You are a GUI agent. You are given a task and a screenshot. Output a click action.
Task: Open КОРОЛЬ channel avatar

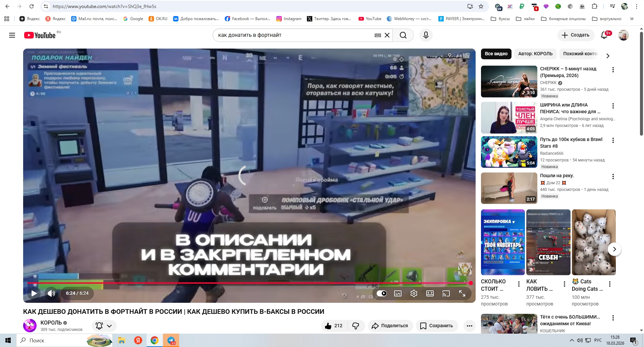30,326
